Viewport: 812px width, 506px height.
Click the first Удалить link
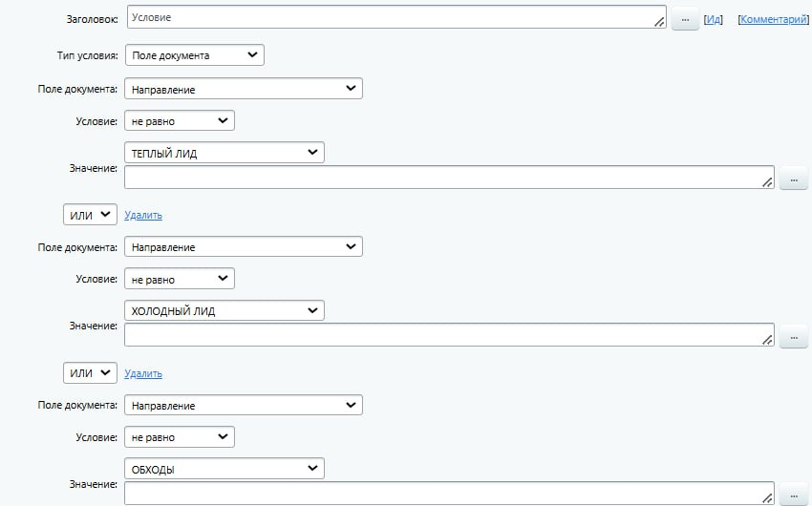(143, 216)
